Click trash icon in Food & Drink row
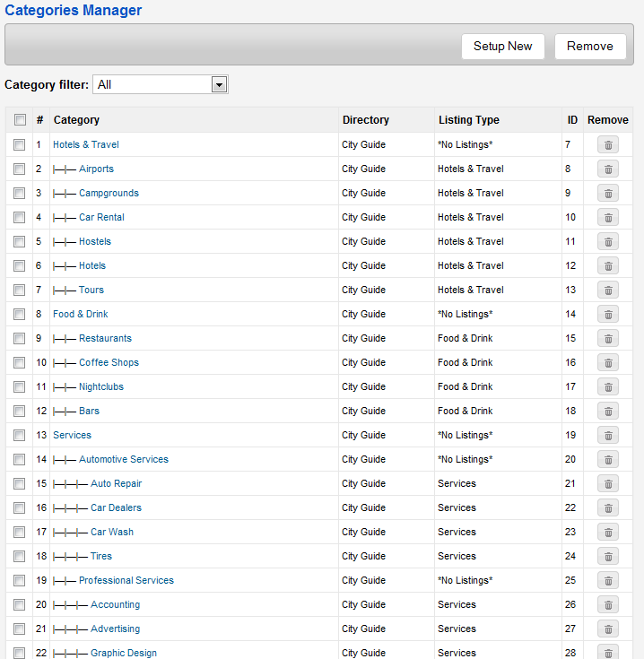 (x=607, y=314)
